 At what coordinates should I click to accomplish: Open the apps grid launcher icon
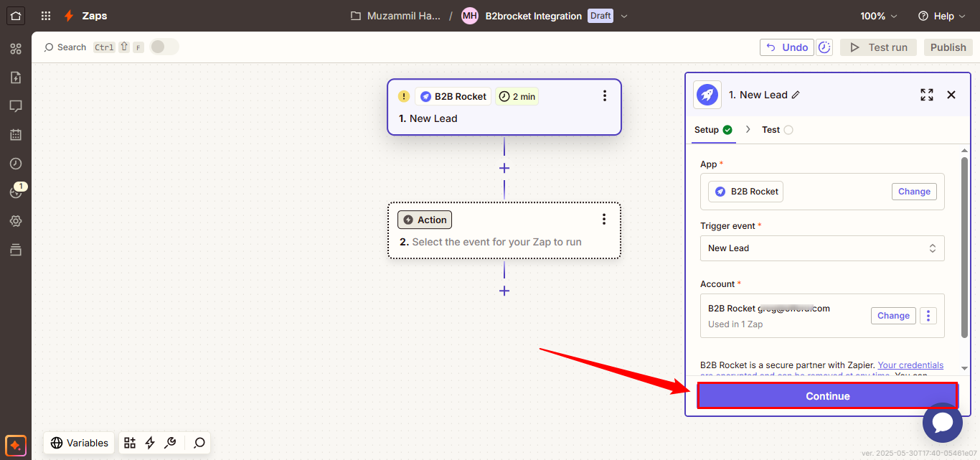(46, 16)
